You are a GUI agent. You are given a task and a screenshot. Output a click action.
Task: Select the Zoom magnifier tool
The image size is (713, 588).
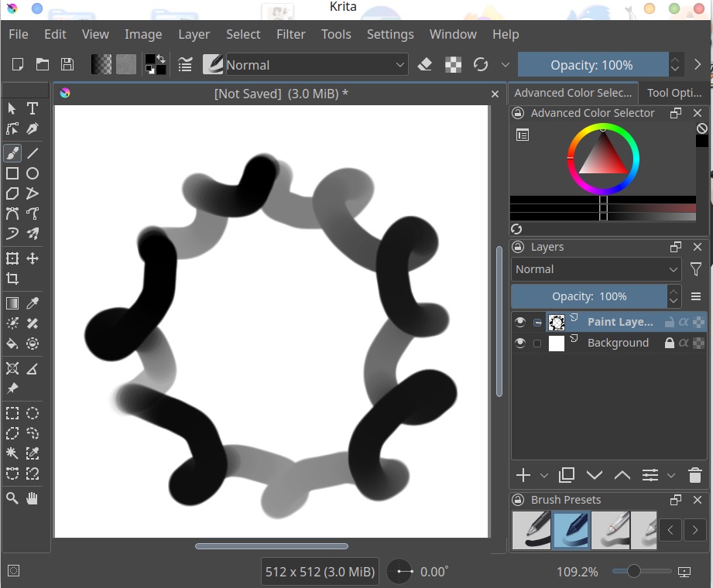[x=12, y=499]
